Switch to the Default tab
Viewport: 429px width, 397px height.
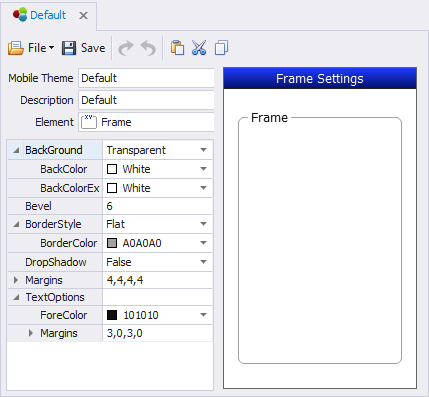point(48,15)
